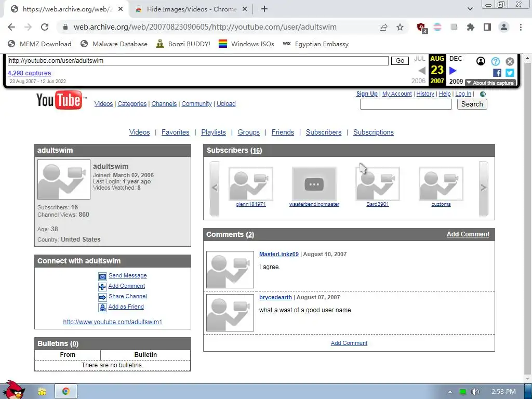The image size is (532, 399).
Task: Click the Send Message envelope icon
Action: tap(102, 276)
